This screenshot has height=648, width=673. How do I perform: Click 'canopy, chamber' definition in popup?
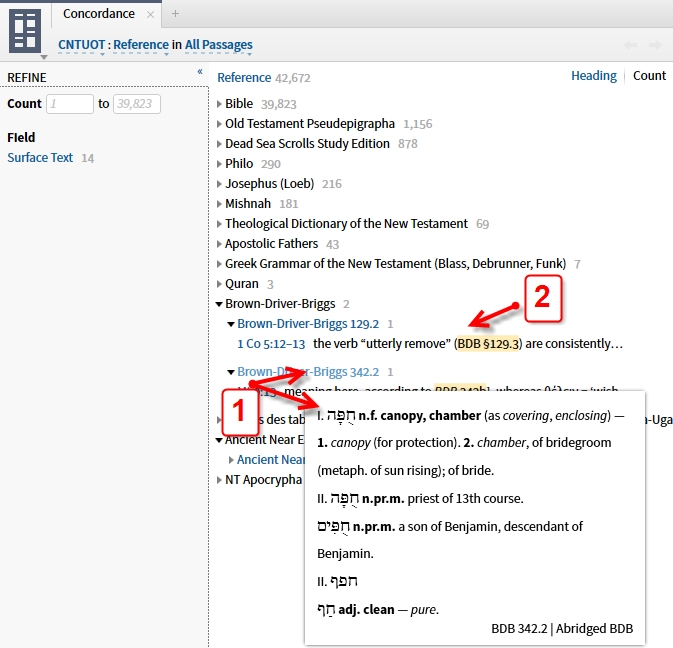tap(430, 416)
